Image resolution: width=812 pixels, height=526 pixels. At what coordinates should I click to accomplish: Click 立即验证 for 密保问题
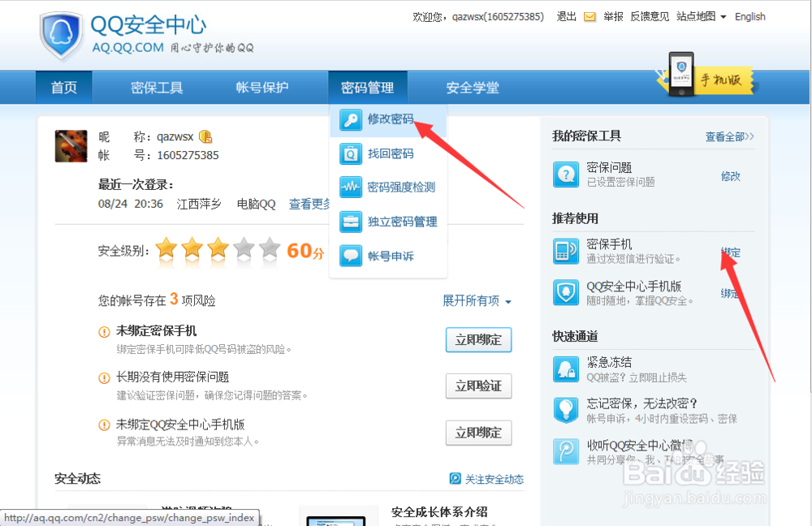click(x=478, y=386)
